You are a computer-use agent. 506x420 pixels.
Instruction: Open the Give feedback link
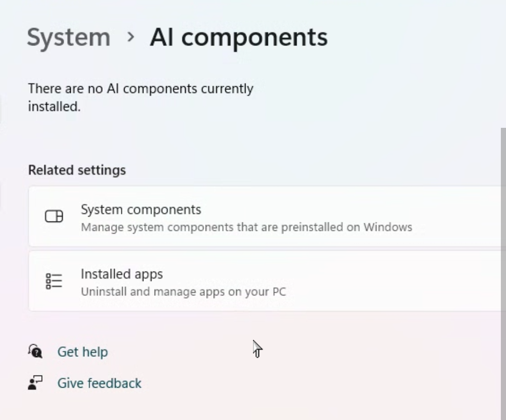point(99,383)
